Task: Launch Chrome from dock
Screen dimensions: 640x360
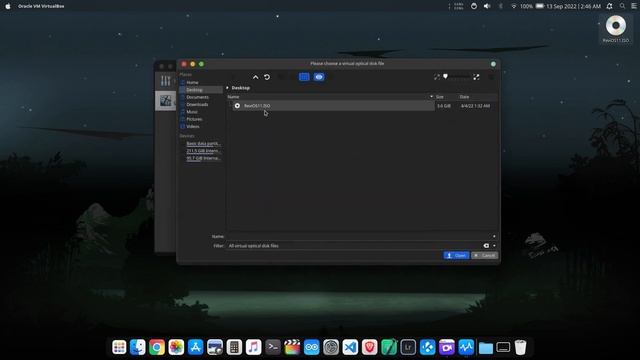Action: pos(157,347)
